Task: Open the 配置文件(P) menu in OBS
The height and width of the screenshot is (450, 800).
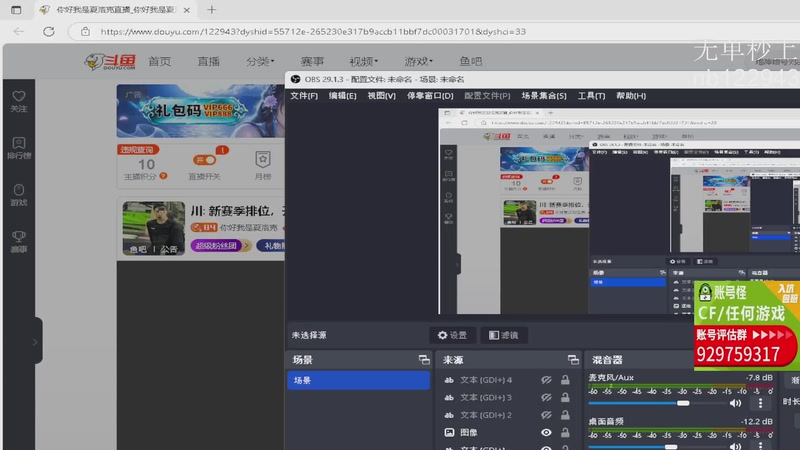Action: click(x=487, y=96)
